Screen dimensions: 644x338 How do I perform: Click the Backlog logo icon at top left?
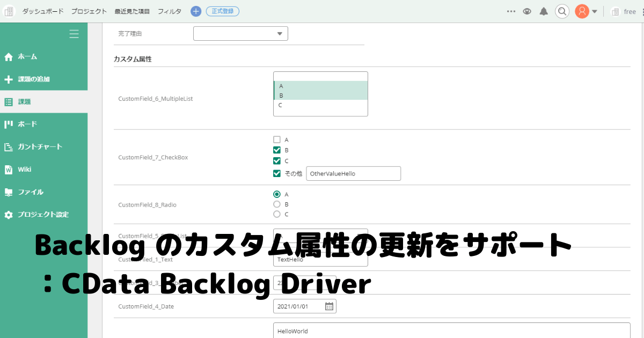(x=9, y=11)
